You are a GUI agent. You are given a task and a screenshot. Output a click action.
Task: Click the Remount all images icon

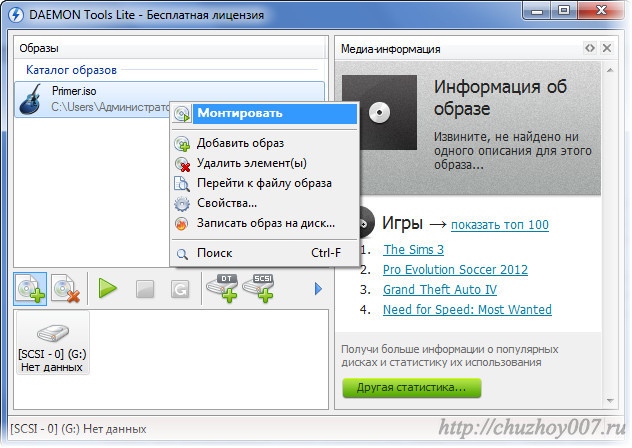point(180,289)
